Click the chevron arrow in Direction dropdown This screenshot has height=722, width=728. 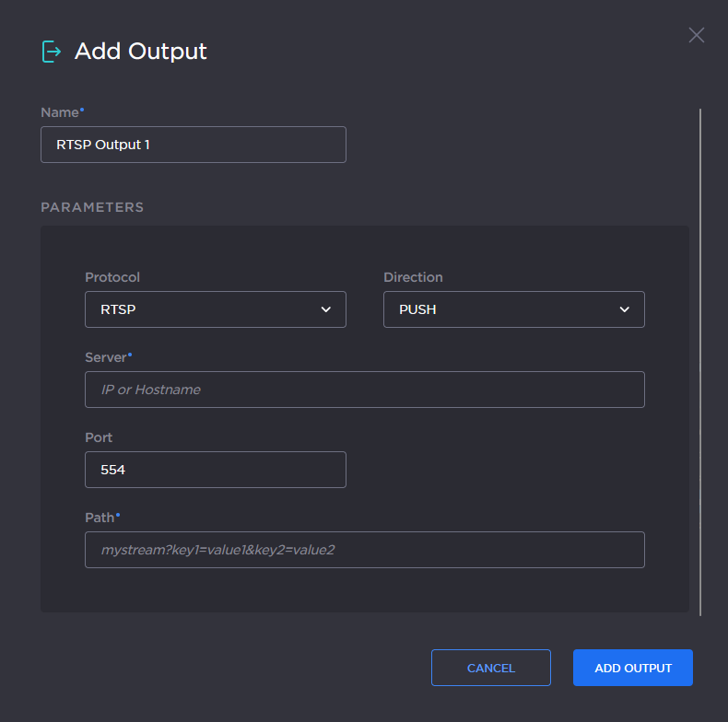tap(624, 309)
